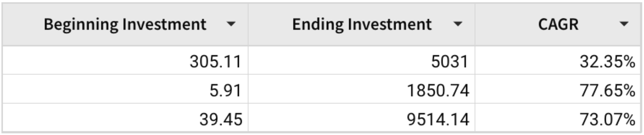Screen dimensions: 644x135
Task: Open the Ending Investment filter dropdown arrow
Action: click(x=458, y=24)
